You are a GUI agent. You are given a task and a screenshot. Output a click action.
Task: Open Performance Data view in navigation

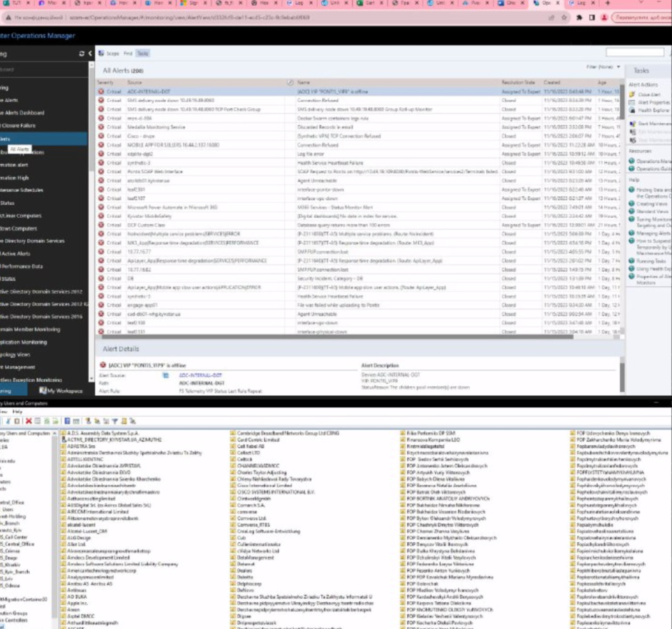click(22, 266)
